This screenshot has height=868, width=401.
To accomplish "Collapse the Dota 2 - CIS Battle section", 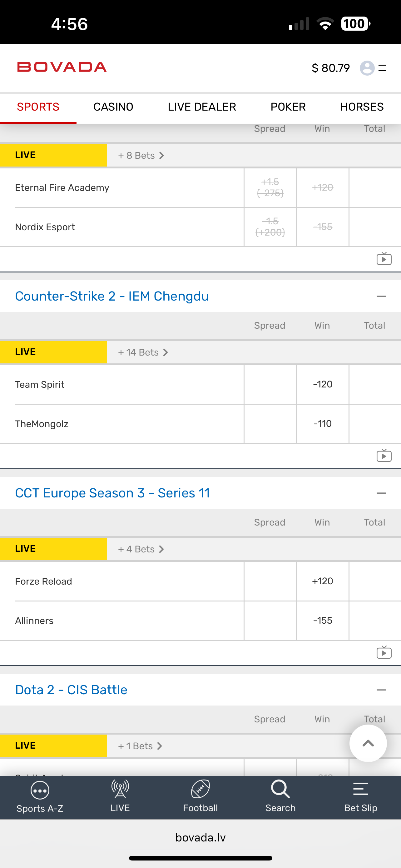I will [381, 690].
